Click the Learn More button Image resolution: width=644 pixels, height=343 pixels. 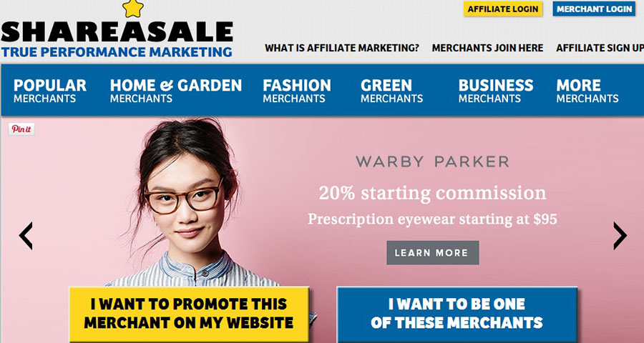(x=432, y=253)
